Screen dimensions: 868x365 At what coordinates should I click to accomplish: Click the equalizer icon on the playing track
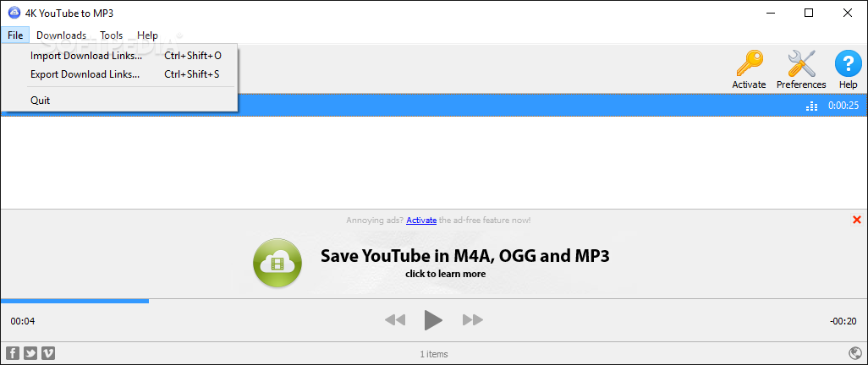[x=811, y=106]
